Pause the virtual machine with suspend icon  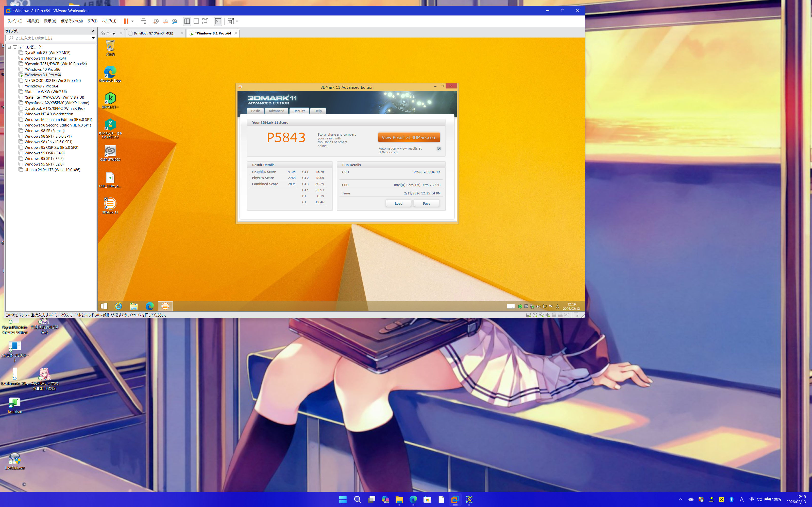[x=126, y=21]
